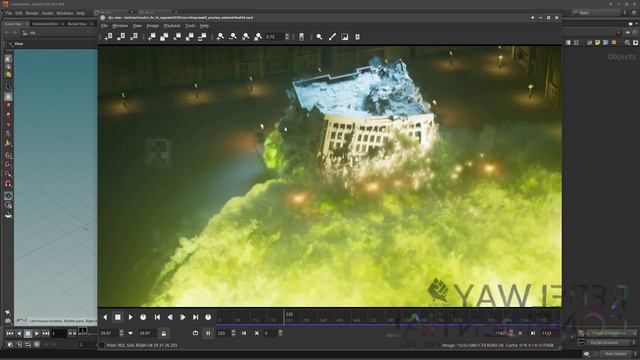
Task: Open the File menu in the MPlay window
Action: pos(104,26)
